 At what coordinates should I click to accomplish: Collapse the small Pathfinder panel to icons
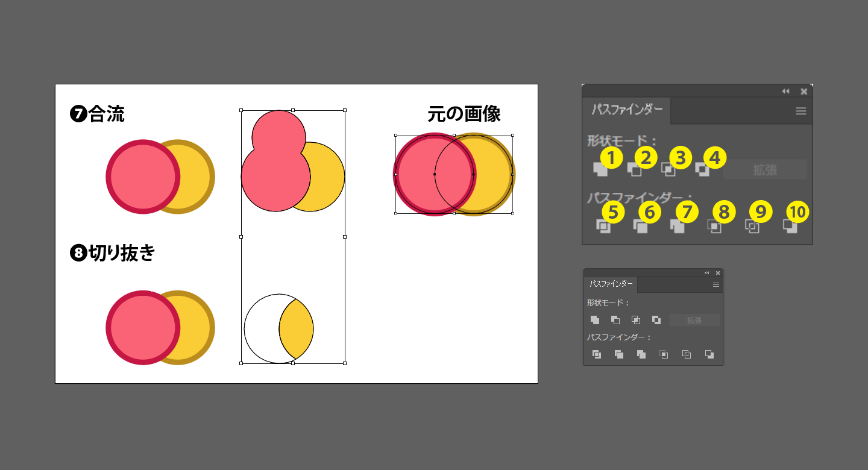point(706,272)
